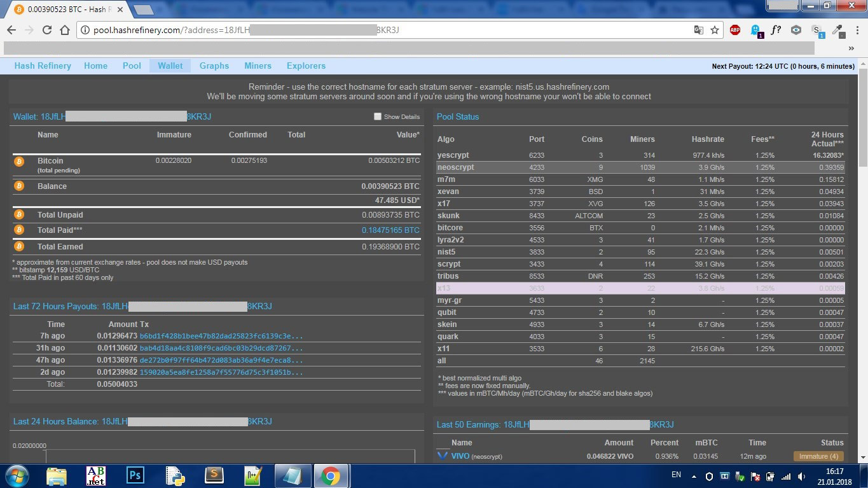Navigate to the Explorers menu item
The height and width of the screenshot is (488, 868).
pos(306,66)
